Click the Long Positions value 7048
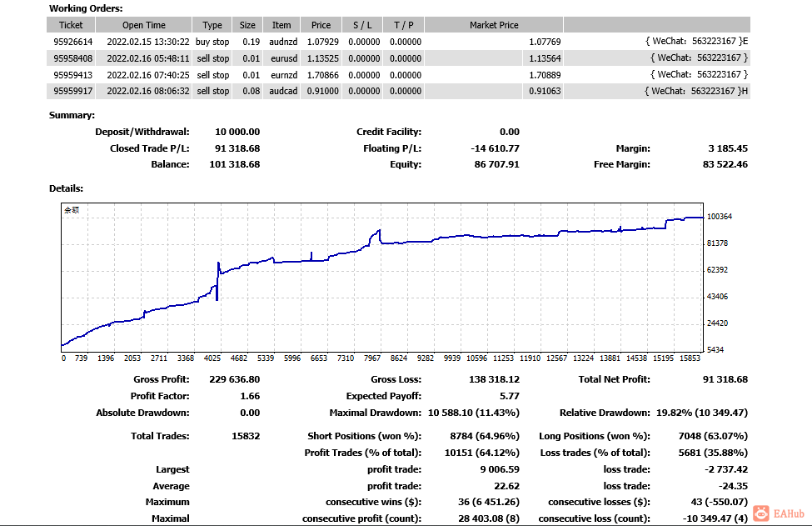Viewport: 812px width, 526px height. click(x=713, y=436)
